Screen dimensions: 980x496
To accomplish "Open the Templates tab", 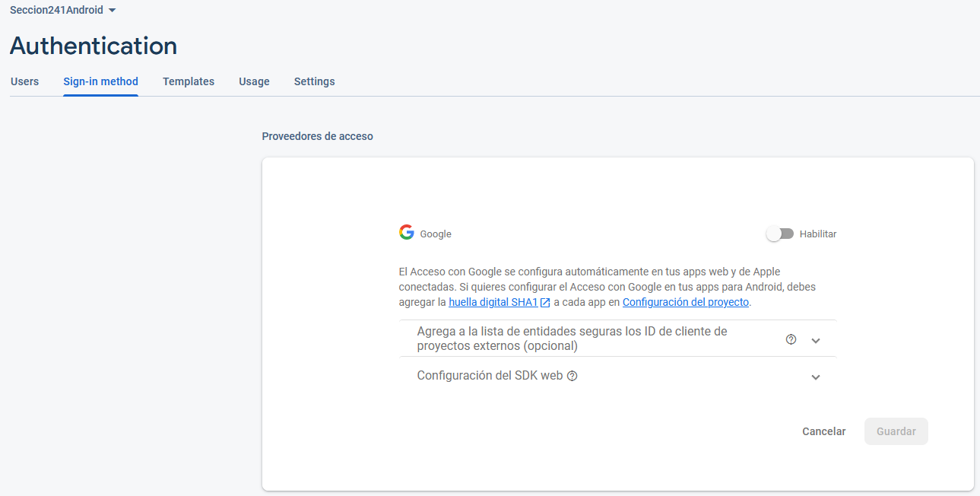I will [188, 81].
